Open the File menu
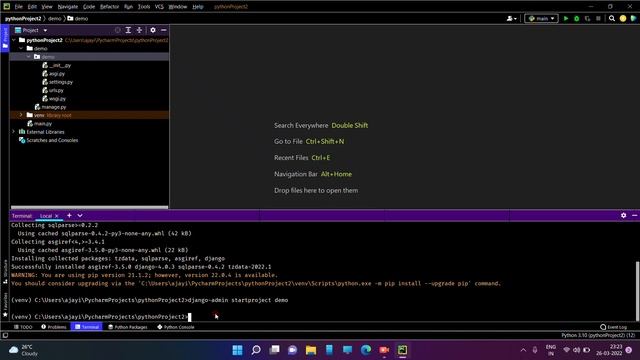640x360 pixels. (19, 7)
